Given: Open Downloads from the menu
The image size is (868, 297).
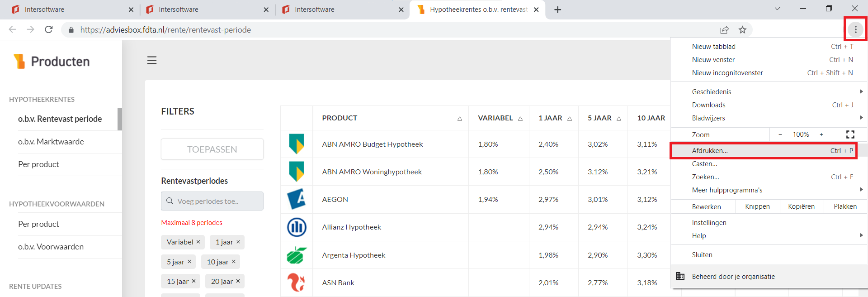Looking at the screenshot, I should coord(769,105).
